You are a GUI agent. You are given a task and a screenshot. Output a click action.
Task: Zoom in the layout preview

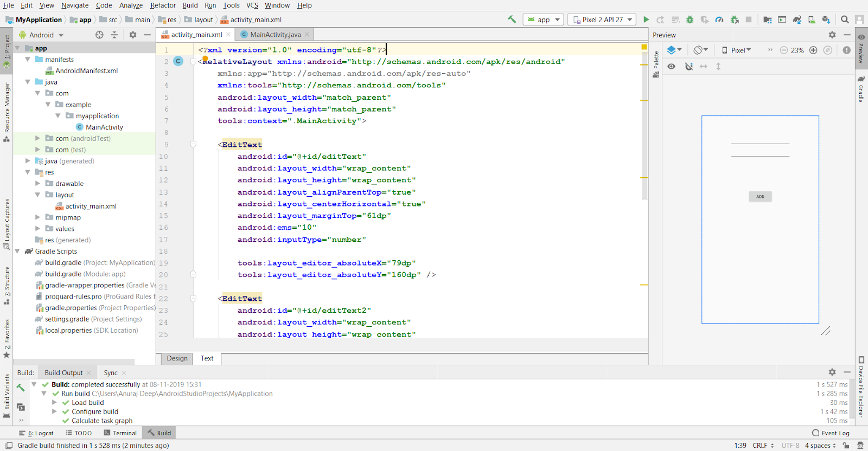(813, 50)
